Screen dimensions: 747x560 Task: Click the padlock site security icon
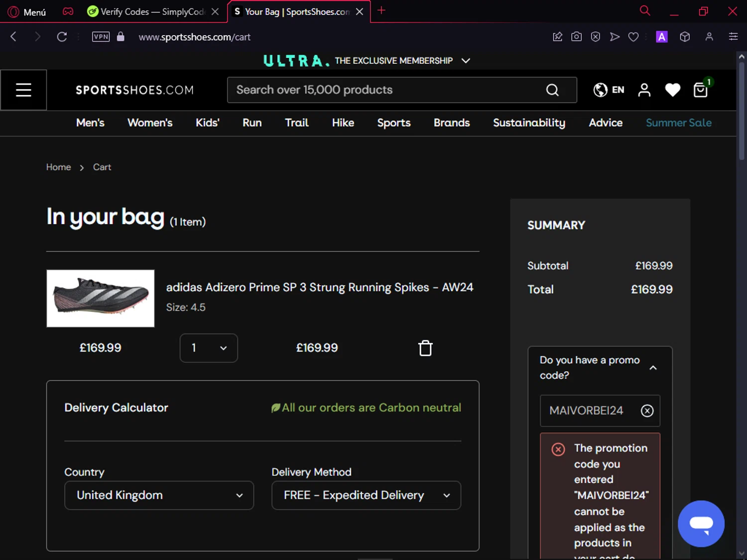[121, 37]
